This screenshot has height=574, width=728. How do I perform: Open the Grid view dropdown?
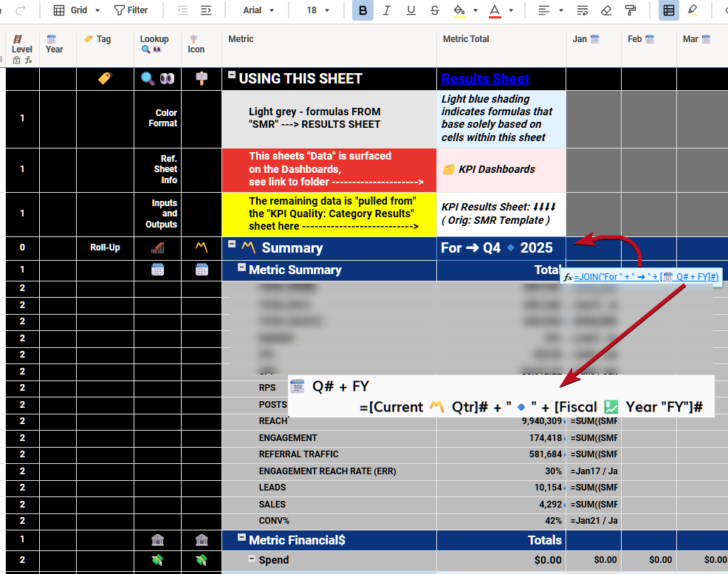[x=77, y=10]
